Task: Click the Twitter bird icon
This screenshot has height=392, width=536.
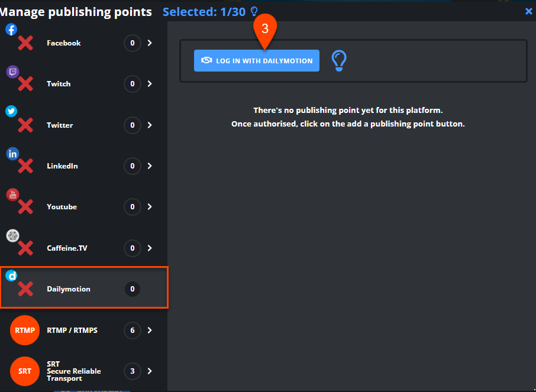Action: pyautogui.click(x=11, y=111)
